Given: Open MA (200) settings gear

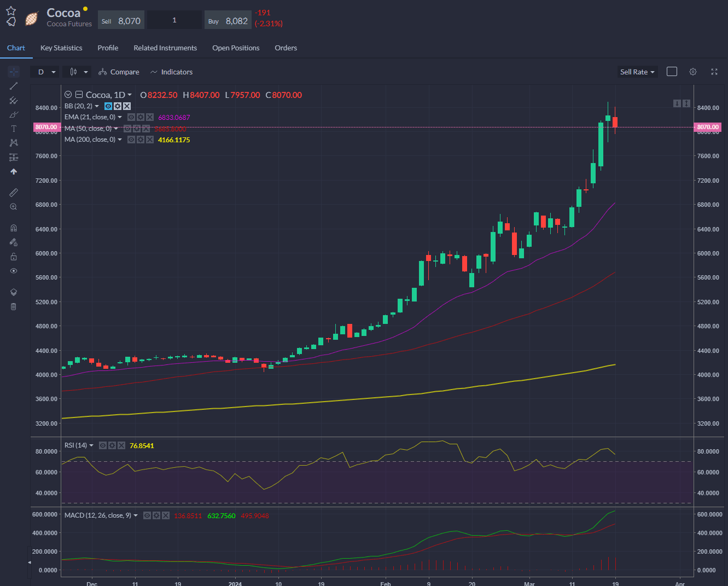Looking at the screenshot, I should coord(141,140).
